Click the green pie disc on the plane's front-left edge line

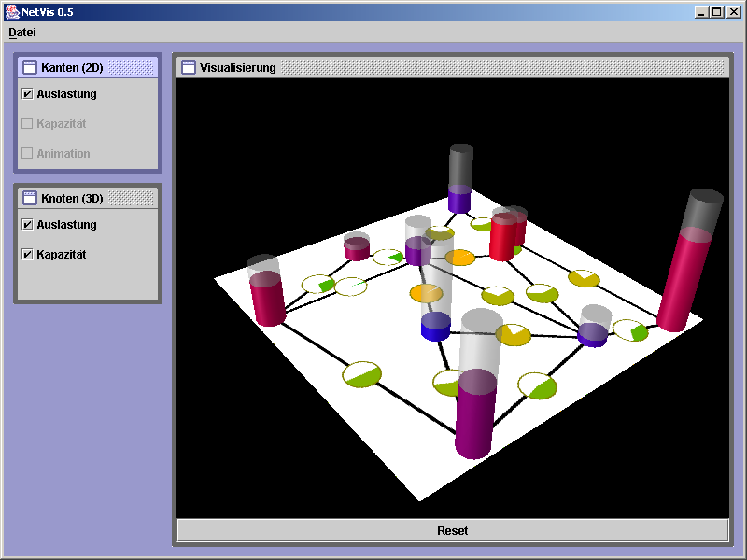click(362, 374)
